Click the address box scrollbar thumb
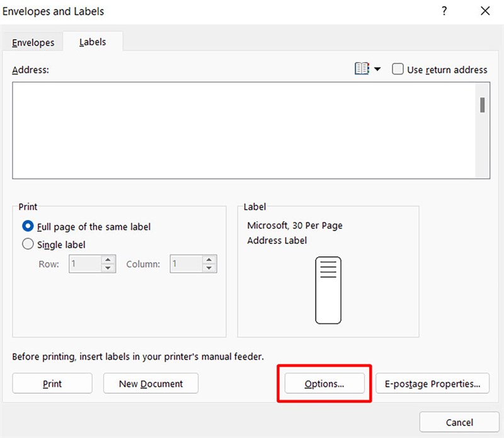 coord(482,105)
